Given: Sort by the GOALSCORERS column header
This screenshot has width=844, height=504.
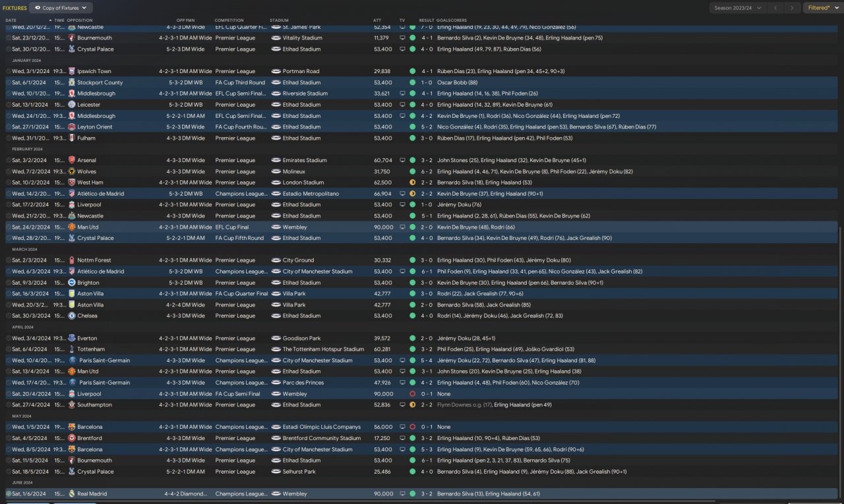Looking at the screenshot, I should click(x=451, y=20).
